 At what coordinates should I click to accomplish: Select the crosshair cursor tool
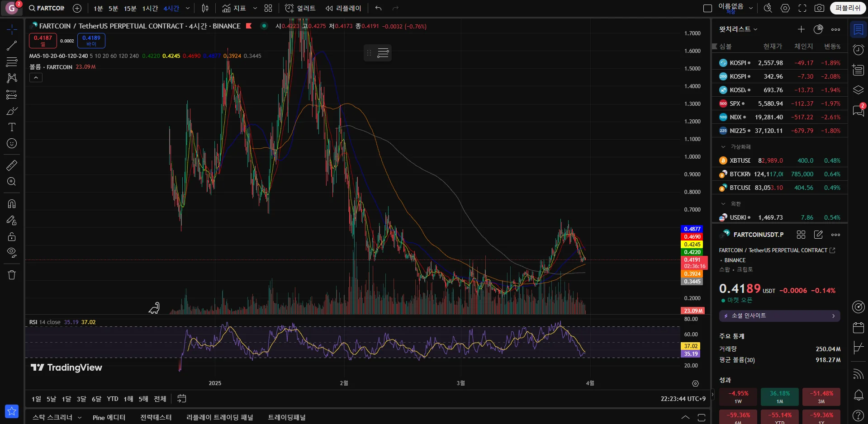[12, 29]
